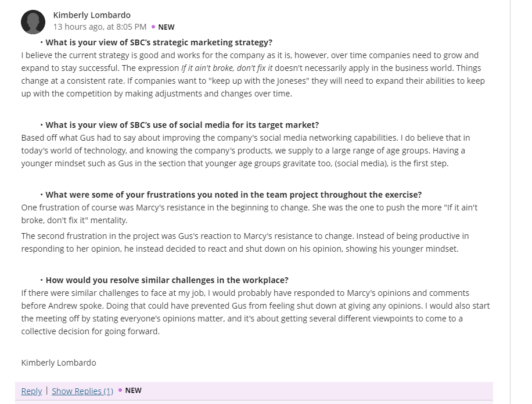Open the Reply link under the post
Image resolution: width=532 pixels, height=404 pixels.
click(x=31, y=391)
